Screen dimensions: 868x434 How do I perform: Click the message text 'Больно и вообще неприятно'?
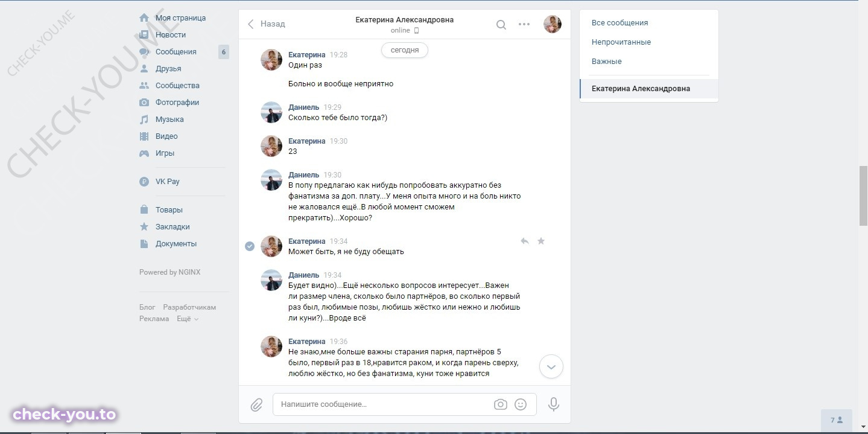[341, 84]
